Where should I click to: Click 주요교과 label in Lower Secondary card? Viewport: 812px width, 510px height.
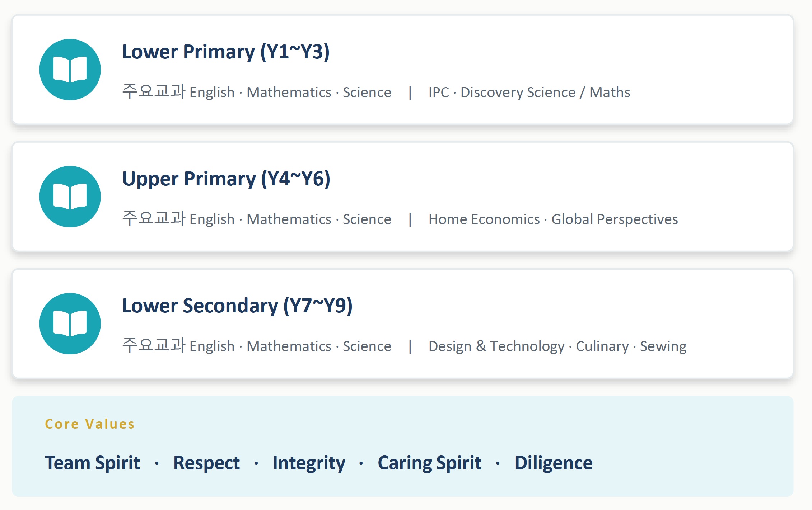tap(154, 345)
